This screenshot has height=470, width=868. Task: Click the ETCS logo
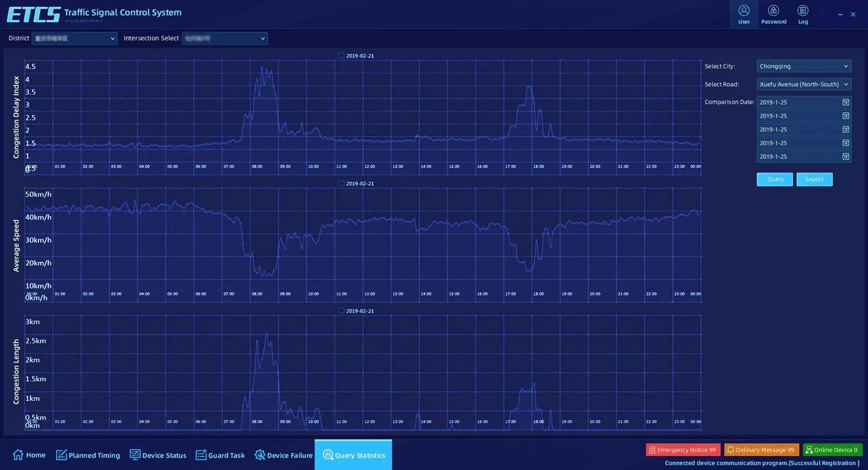(33, 15)
